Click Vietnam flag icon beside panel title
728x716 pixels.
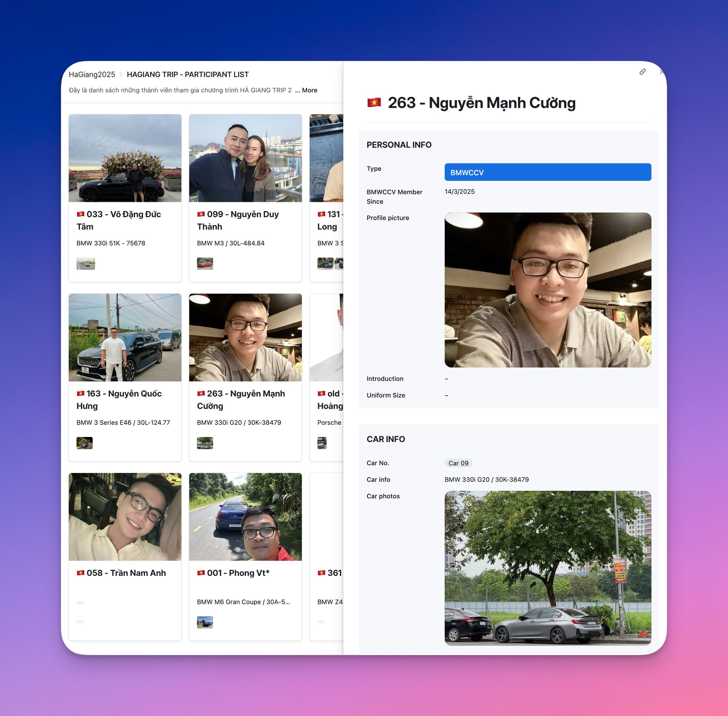pyautogui.click(x=374, y=102)
